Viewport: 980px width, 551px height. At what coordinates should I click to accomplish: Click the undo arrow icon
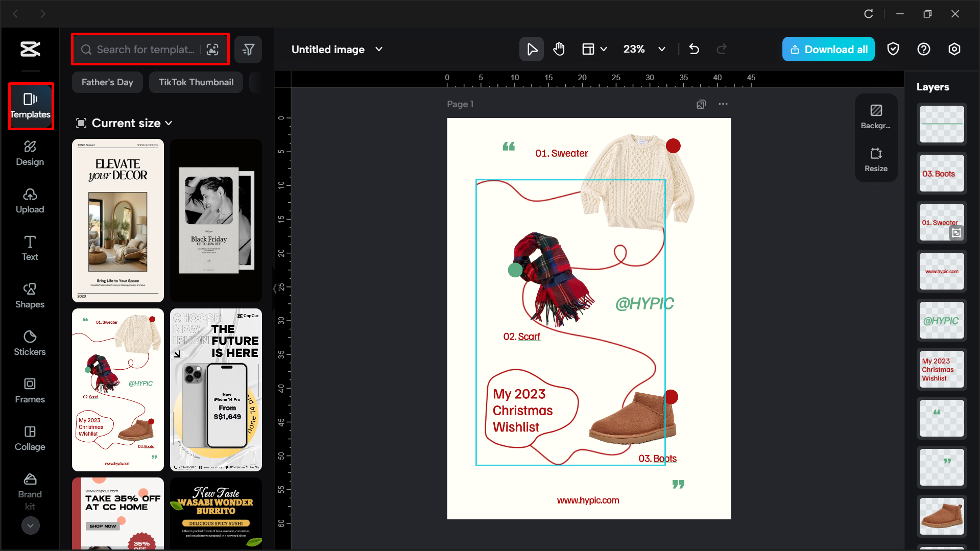click(694, 50)
